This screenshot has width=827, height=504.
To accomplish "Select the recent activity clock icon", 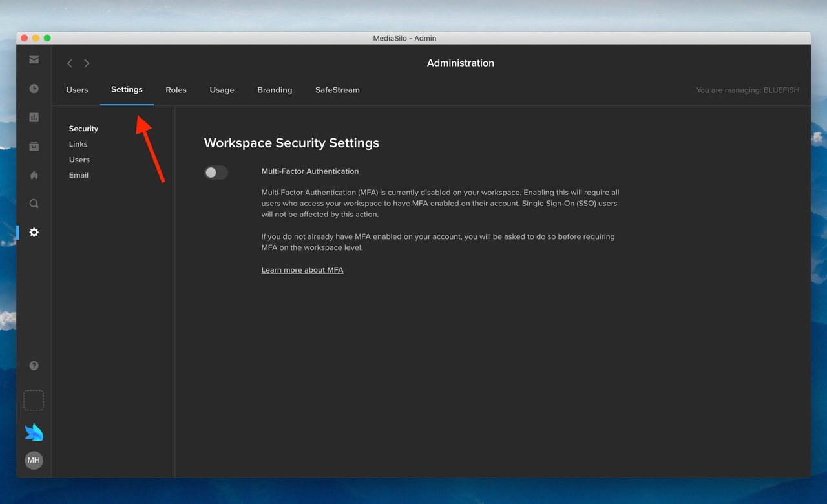I will [x=34, y=88].
